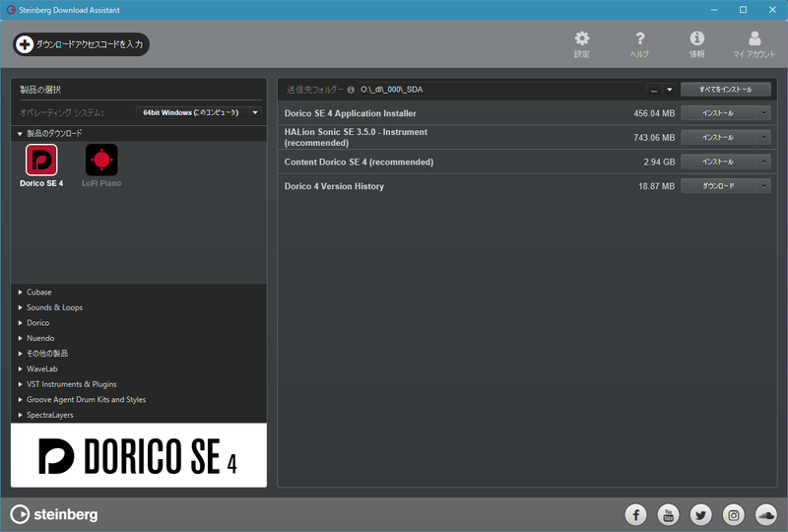The image size is (788, 532).
Task: Expand the other products category
Action: click(20, 354)
